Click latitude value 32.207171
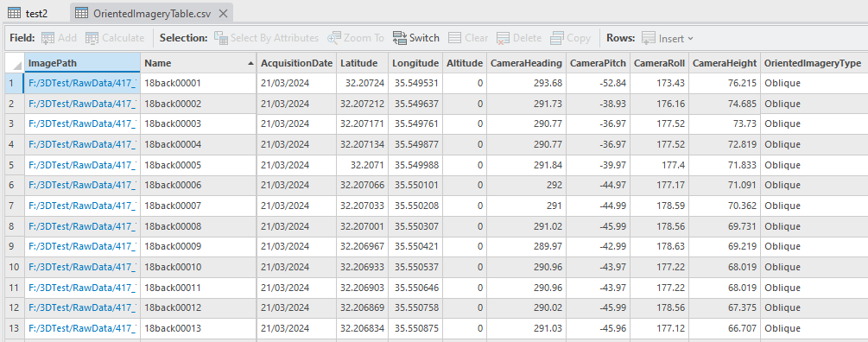868x342 pixels. click(362, 124)
